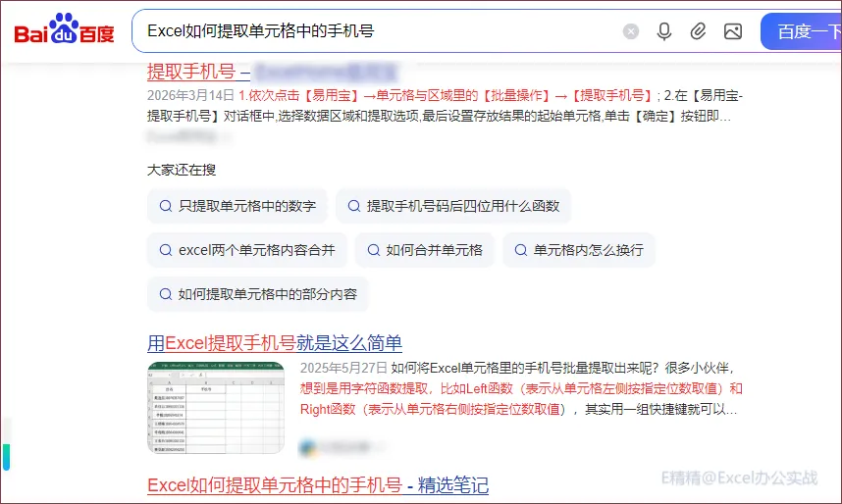Click the magnifier icon beside 如何合并单元格
This screenshot has width=842, height=504.
[373, 250]
